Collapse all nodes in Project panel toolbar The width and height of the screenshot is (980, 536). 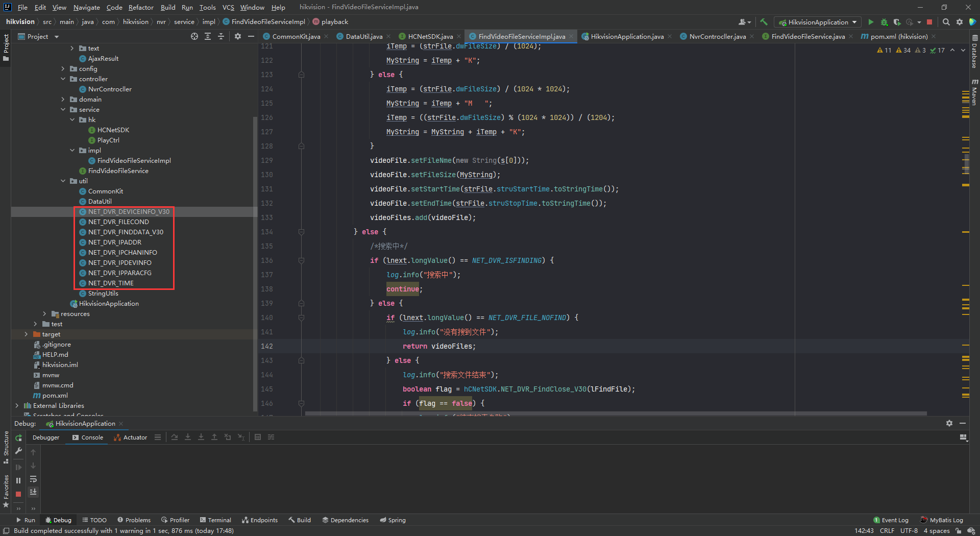221,36
